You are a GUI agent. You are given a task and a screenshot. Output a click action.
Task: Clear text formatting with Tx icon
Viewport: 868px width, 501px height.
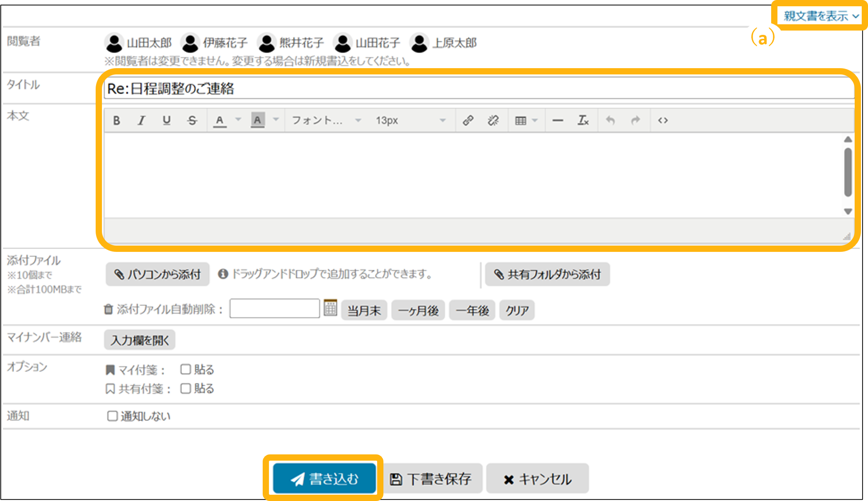583,120
